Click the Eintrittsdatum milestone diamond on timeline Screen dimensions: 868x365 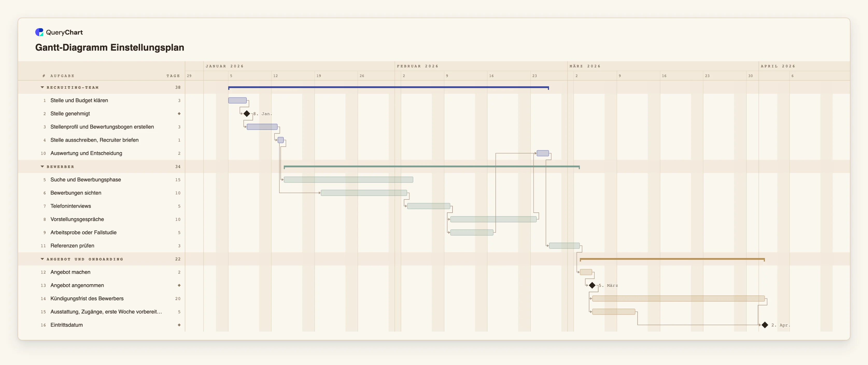[x=765, y=325]
